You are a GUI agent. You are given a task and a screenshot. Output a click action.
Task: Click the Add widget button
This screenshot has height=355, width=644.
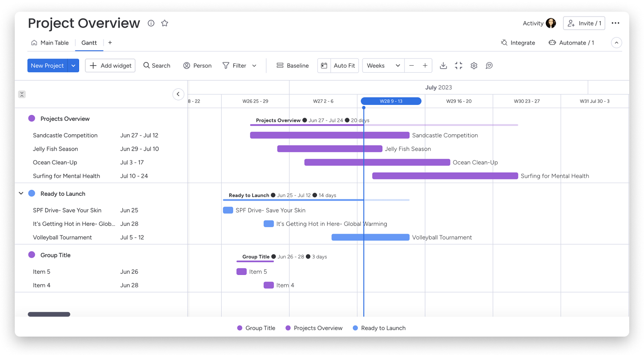tap(110, 66)
